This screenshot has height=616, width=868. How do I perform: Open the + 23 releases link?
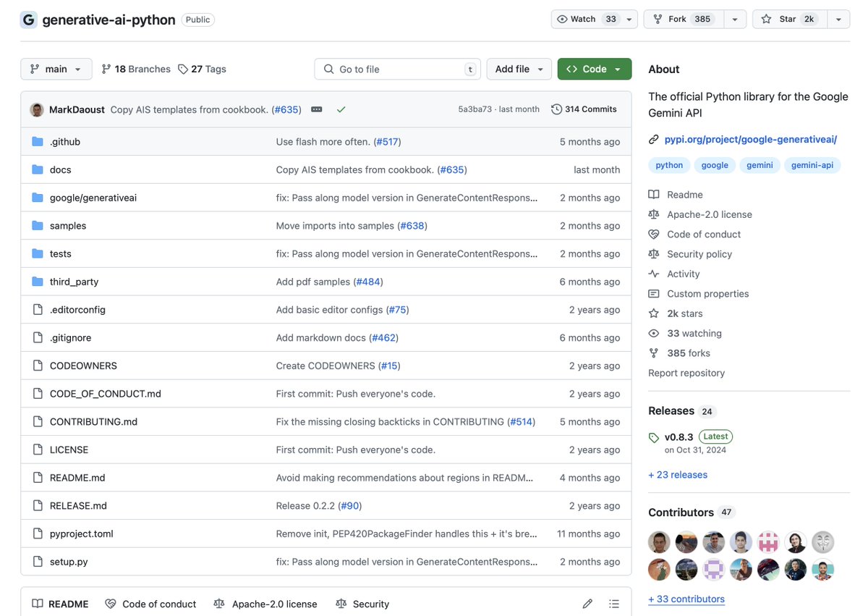pos(678,475)
